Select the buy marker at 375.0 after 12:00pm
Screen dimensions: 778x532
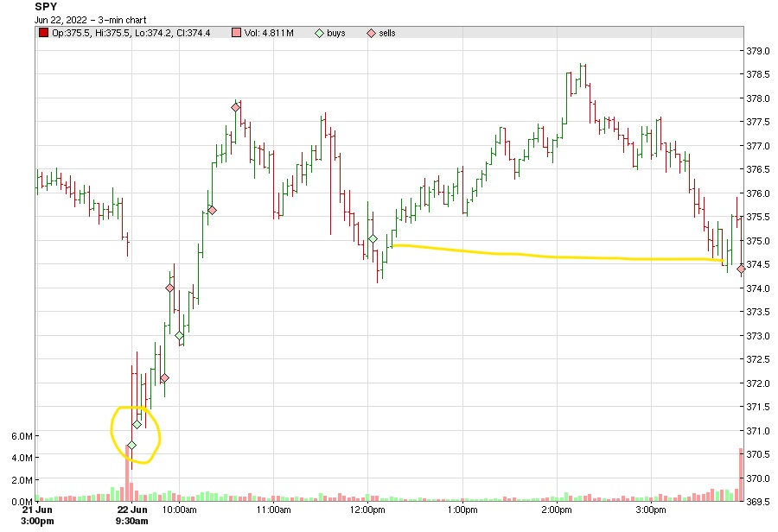(373, 239)
